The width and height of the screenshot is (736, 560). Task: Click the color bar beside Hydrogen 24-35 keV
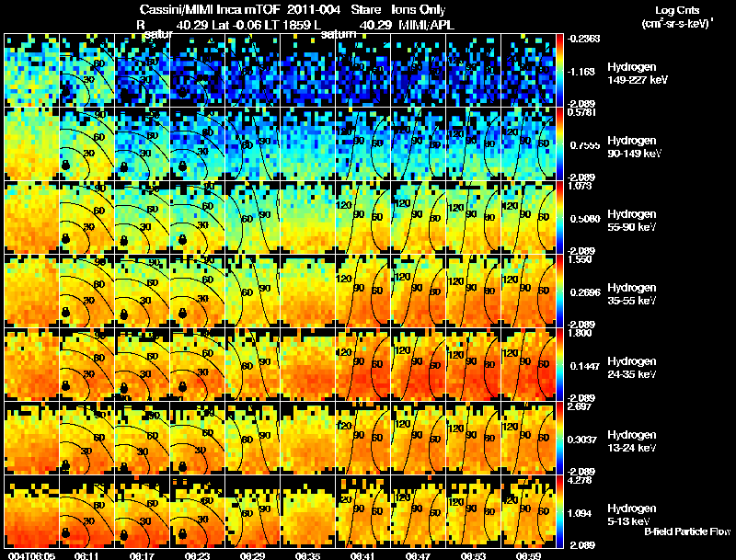[559, 365]
